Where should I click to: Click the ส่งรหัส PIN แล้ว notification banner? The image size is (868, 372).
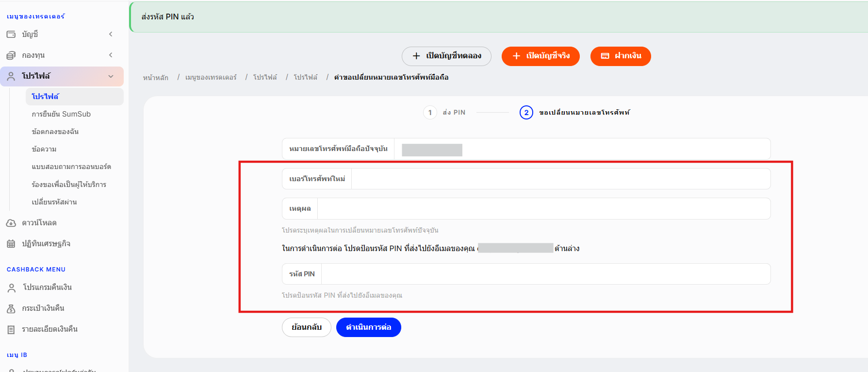click(x=498, y=17)
